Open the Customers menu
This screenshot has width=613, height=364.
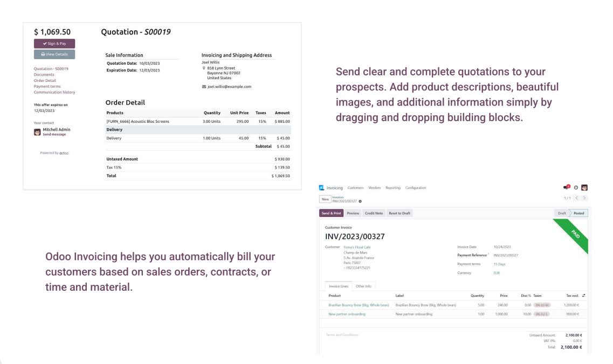pos(355,188)
